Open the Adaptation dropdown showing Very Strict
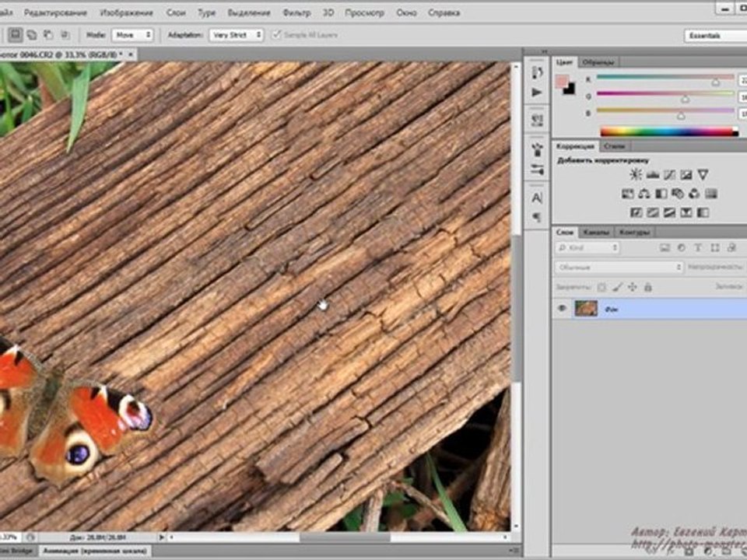 [237, 35]
